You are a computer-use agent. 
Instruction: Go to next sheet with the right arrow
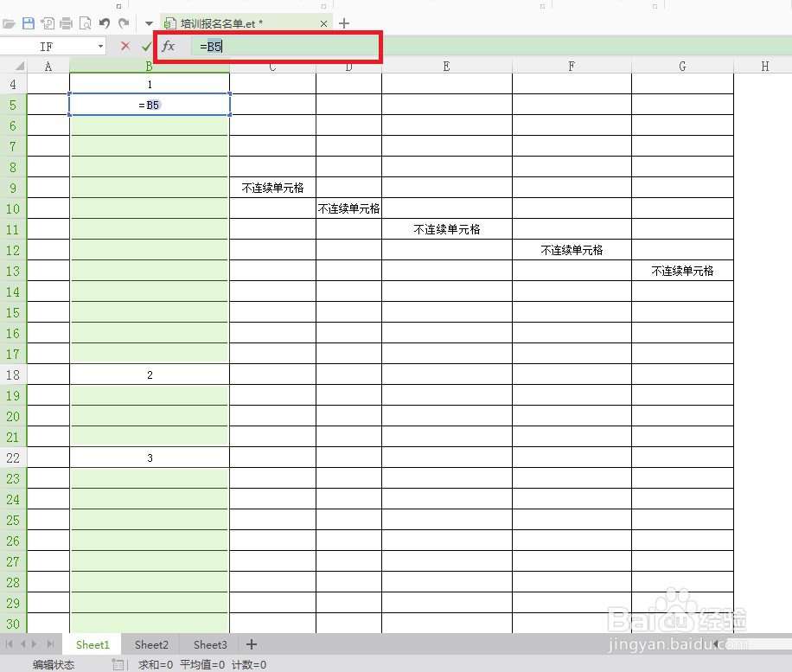(35, 644)
